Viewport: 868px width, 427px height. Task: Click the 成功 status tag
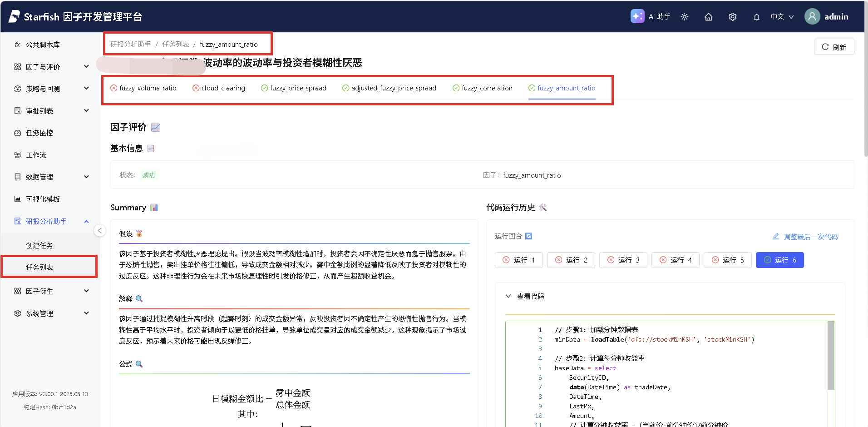tap(149, 175)
